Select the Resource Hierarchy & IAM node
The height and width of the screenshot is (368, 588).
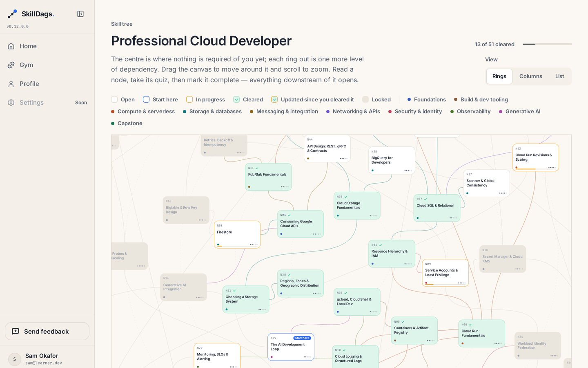click(x=392, y=254)
